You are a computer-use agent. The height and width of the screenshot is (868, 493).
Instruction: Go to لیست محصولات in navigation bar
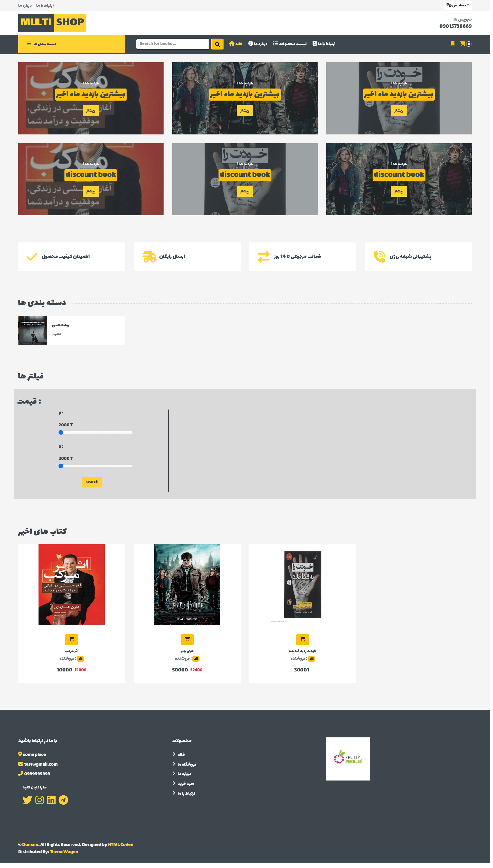coord(291,44)
